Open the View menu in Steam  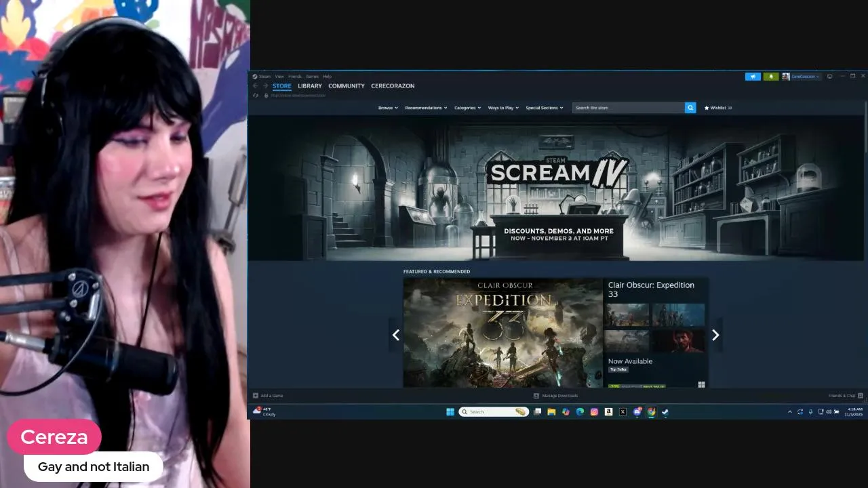click(x=279, y=77)
